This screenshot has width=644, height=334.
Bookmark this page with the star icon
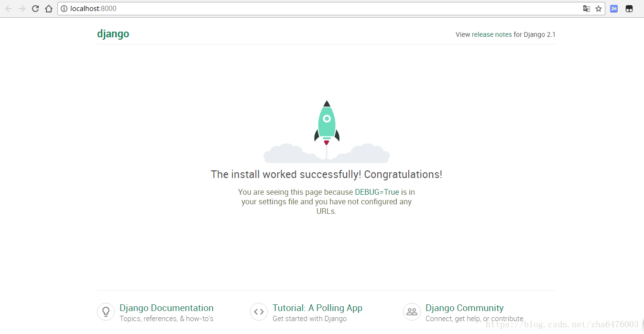[599, 9]
